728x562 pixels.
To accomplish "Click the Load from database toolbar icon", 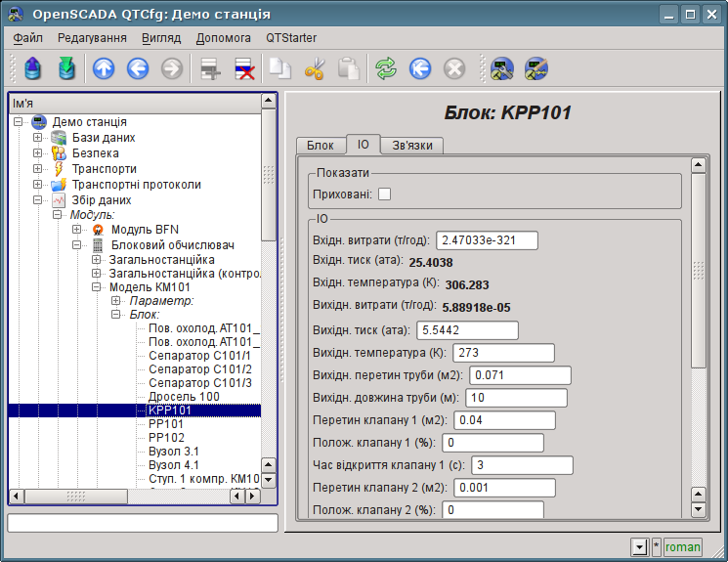I will [34, 68].
